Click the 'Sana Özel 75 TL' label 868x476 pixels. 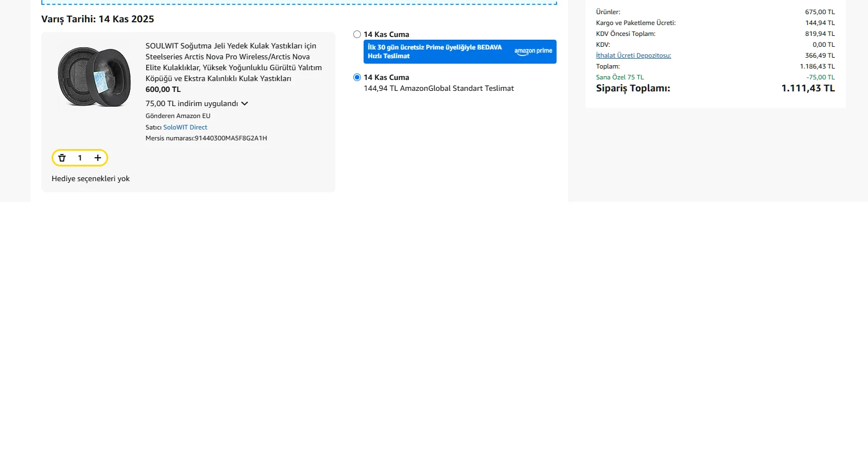click(x=620, y=77)
